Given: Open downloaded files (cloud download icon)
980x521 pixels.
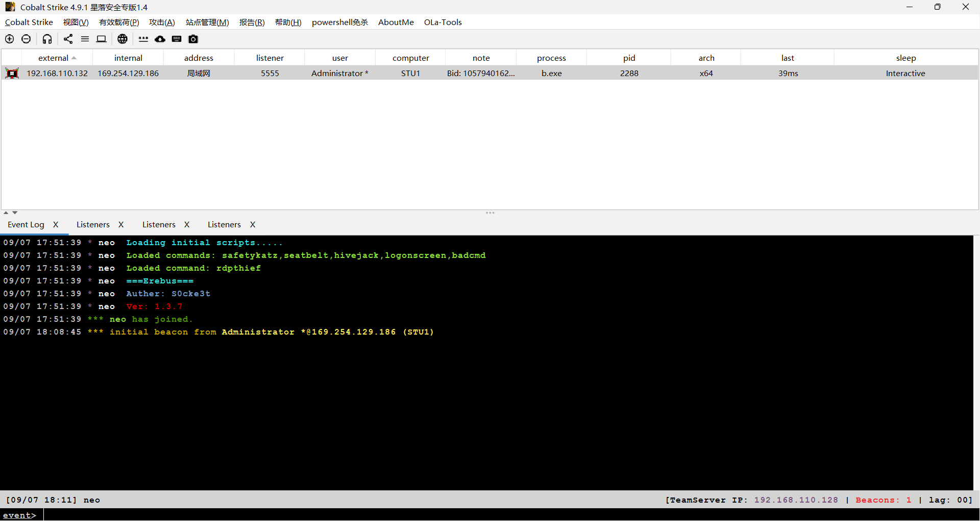Looking at the screenshot, I should tap(160, 39).
